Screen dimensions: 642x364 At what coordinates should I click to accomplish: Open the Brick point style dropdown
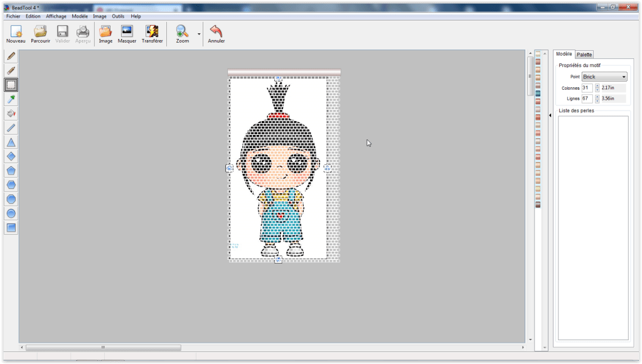[x=603, y=76]
